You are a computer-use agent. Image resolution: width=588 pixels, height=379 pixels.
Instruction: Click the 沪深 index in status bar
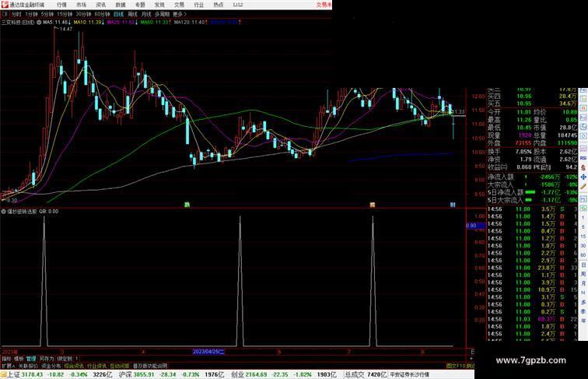pyautogui.click(x=125, y=374)
